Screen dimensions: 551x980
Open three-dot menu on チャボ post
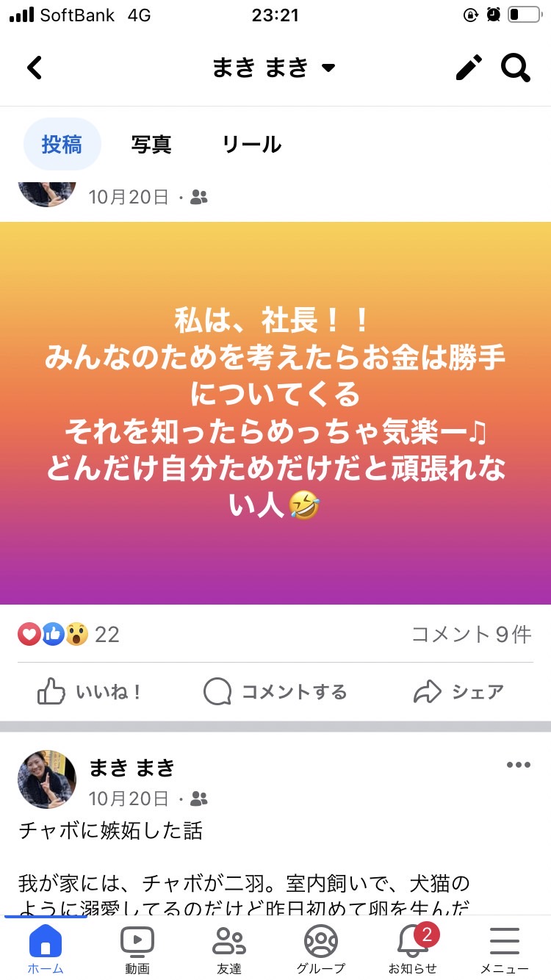[519, 765]
